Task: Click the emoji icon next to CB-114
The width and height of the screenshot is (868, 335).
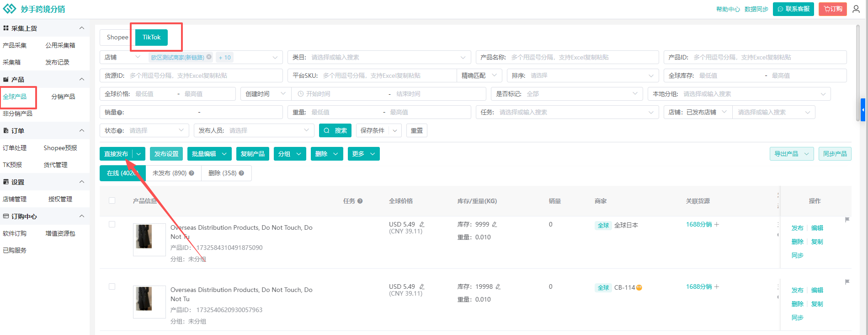Action: click(x=639, y=287)
